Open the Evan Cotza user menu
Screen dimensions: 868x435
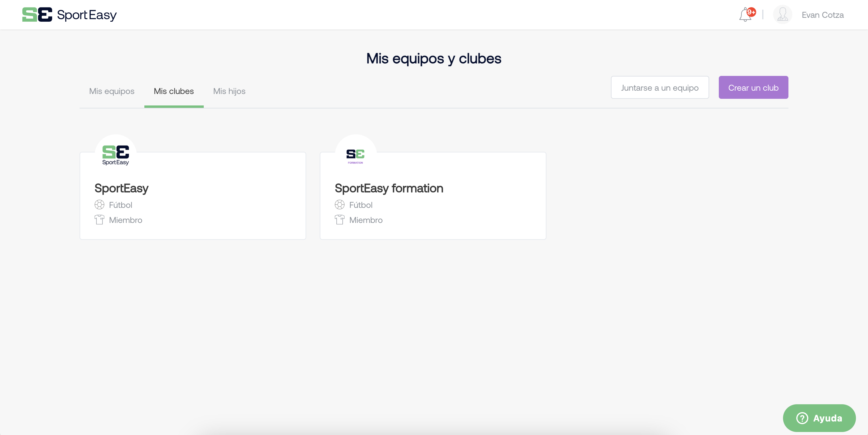(822, 15)
